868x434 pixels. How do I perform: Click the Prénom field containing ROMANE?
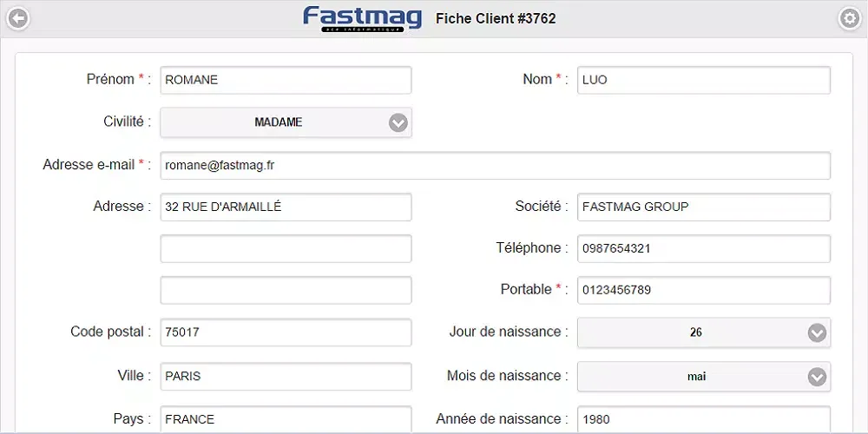pyautogui.click(x=286, y=80)
